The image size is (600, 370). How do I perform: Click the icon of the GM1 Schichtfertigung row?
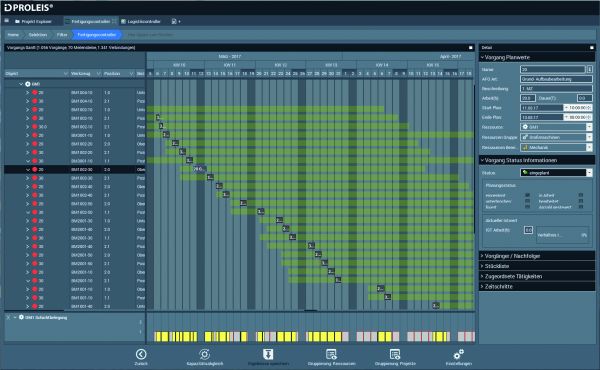click(x=21, y=317)
